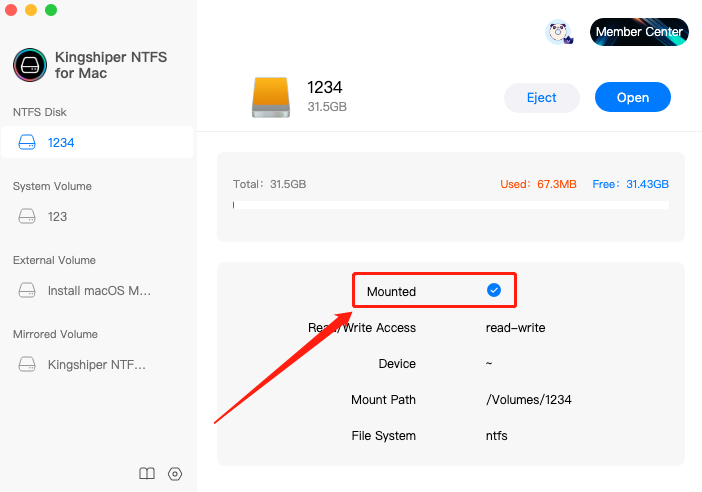Open the 1234 disk in Finder
702x492 pixels.
(633, 97)
